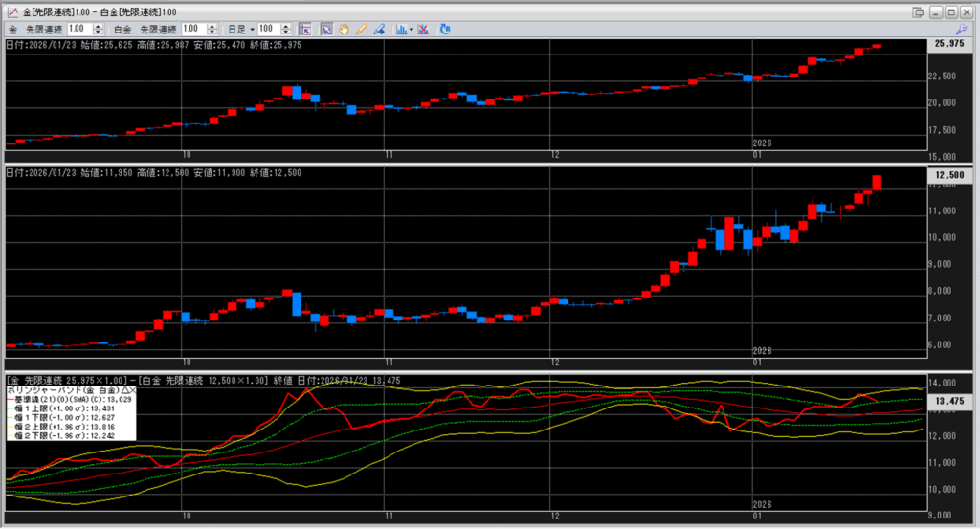Select the arrow pointer cursor tool
This screenshot has width=980, height=529.
[x=326, y=29]
